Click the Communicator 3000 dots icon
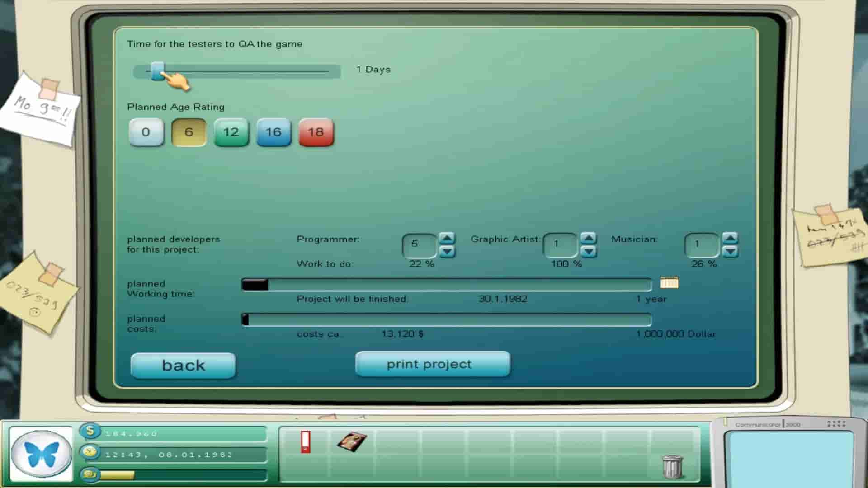 pyautogui.click(x=836, y=424)
